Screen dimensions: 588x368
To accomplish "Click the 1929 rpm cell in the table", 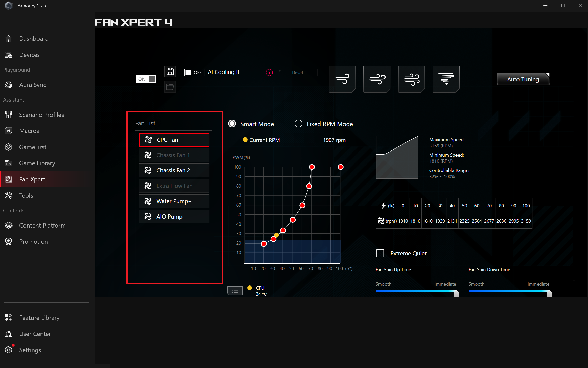I will point(440,221).
